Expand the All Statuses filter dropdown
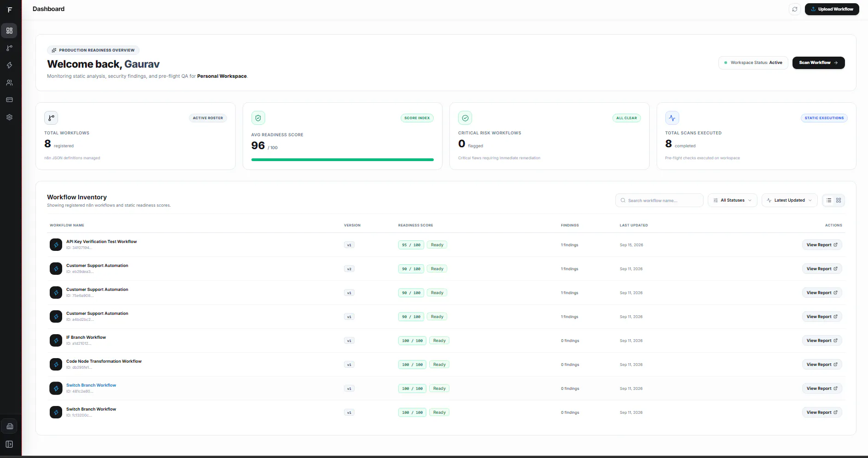The height and width of the screenshot is (458, 868). (x=733, y=200)
